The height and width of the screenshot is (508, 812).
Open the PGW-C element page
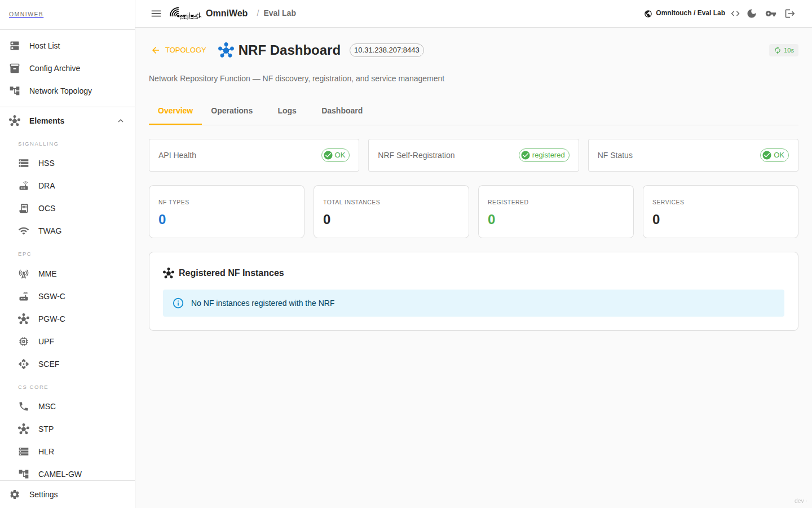coord(68,319)
